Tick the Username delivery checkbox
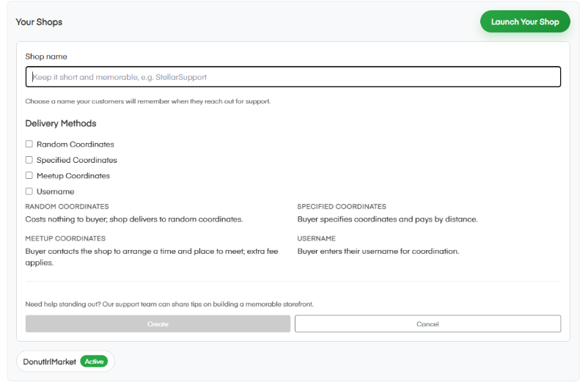 [x=29, y=191]
